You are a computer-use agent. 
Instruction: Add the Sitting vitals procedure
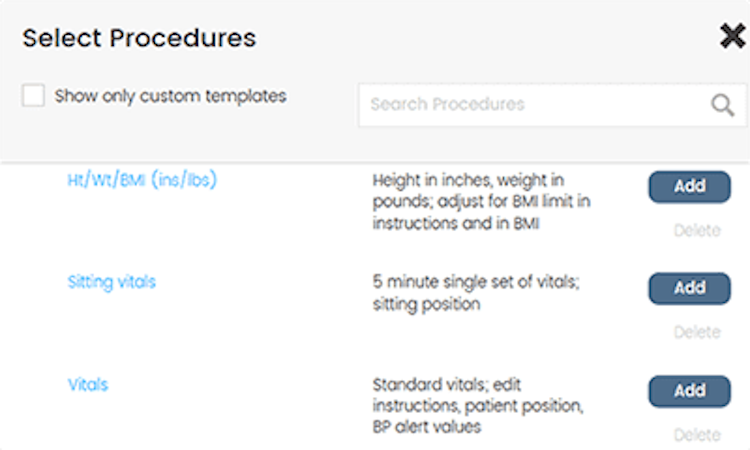click(x=689, y=288)
